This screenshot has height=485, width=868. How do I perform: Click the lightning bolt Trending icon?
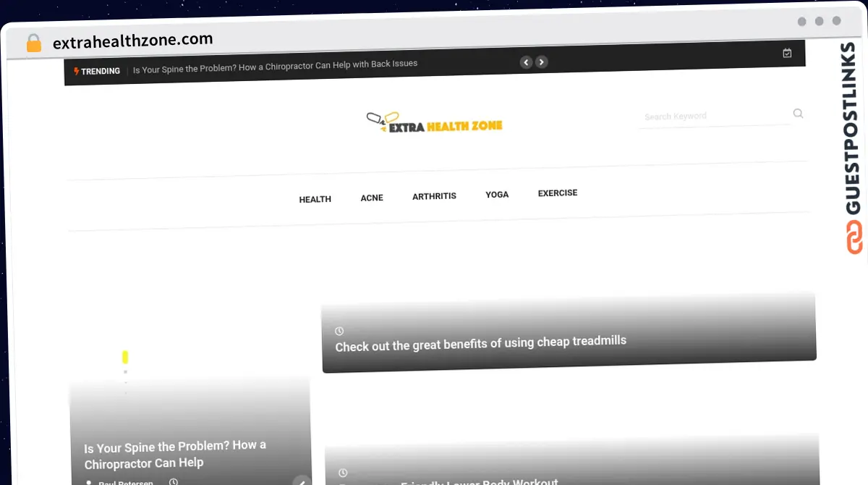(x=77, y=71)
